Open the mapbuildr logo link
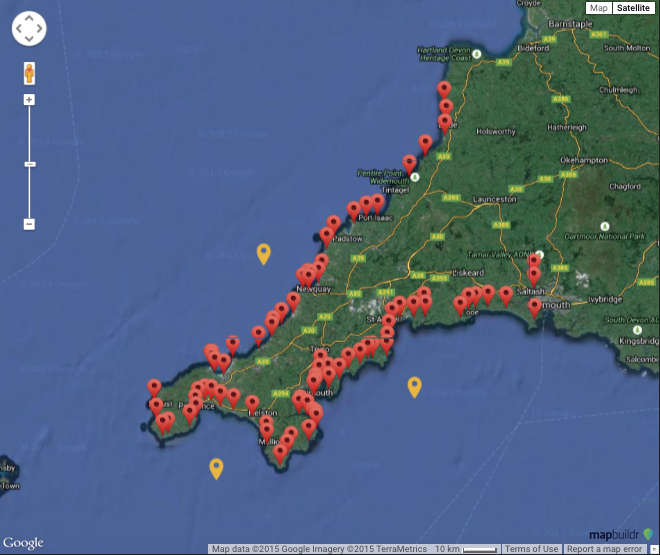This screenshot has width=660, height=555. (620, 535)
